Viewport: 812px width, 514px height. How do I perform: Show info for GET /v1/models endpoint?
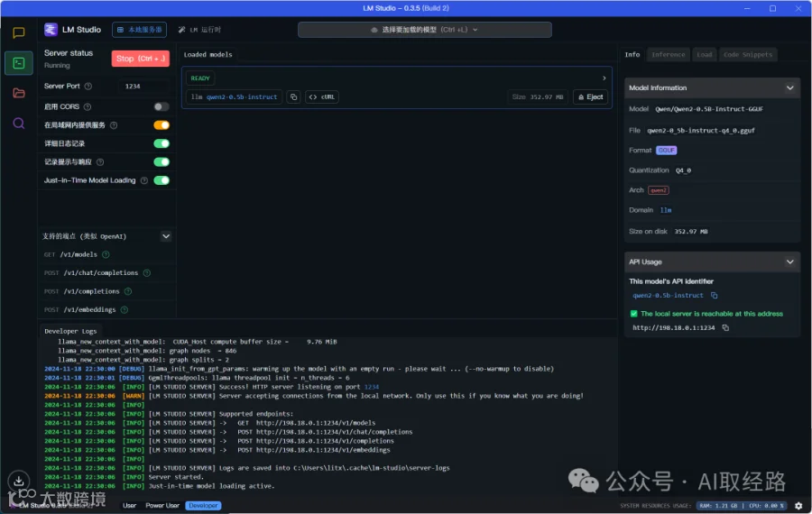pos(106,254)
